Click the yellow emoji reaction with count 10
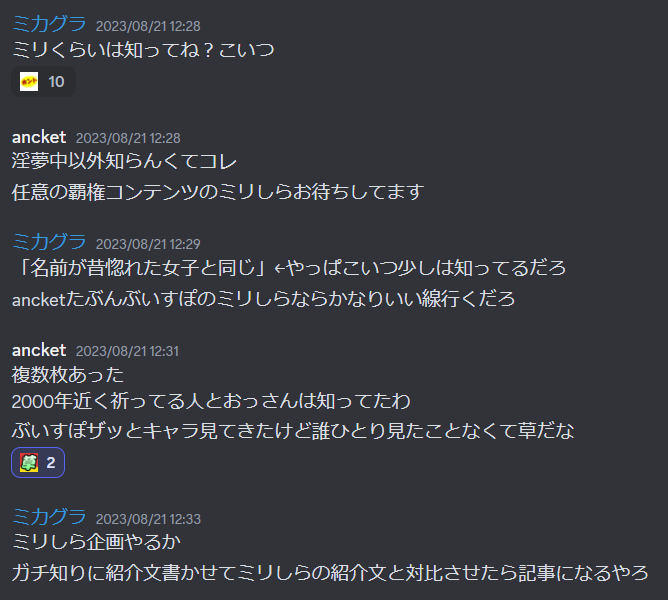 tap(43, 81)
